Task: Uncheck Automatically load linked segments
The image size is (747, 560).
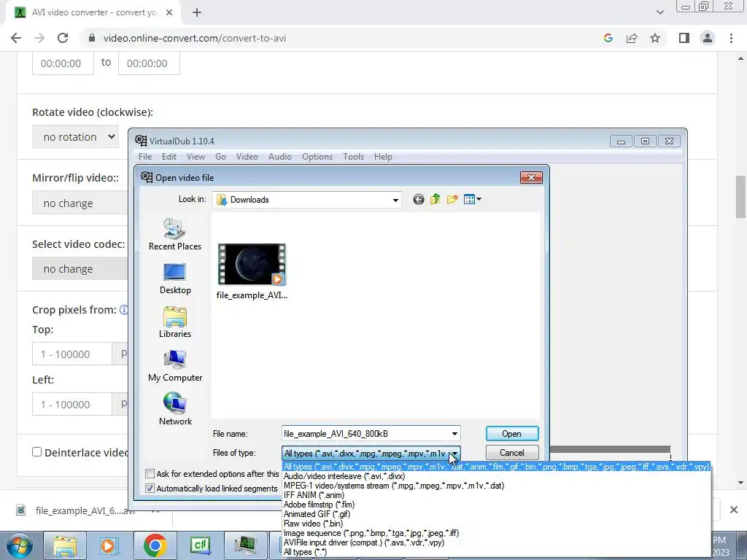Action: 150,488
